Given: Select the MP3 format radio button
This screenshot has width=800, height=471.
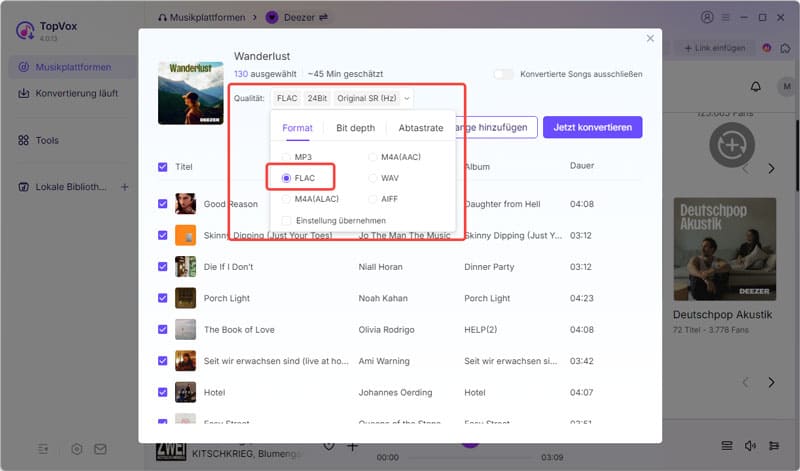Looking at the screenshot, I should coord(286,157).
